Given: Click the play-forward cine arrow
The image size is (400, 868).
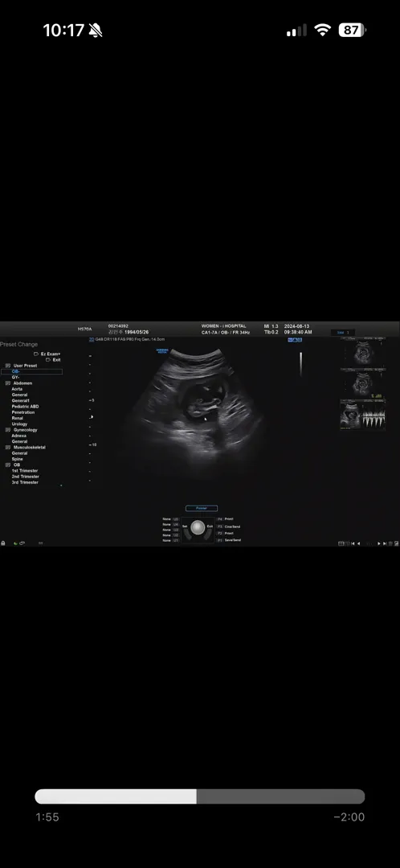Looking at the screenshot, I should pyautogui.click(x=379, y=543).
